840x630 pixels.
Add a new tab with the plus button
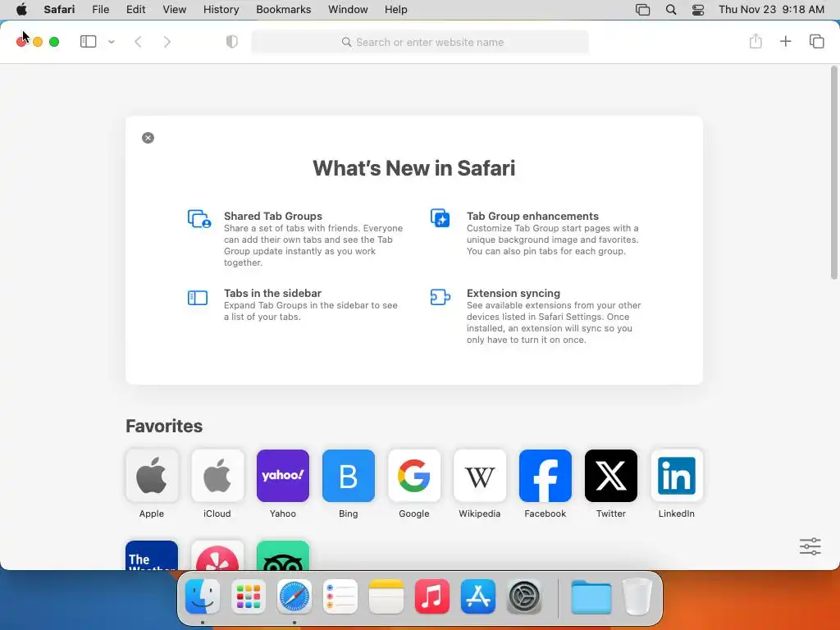point(785,41)
